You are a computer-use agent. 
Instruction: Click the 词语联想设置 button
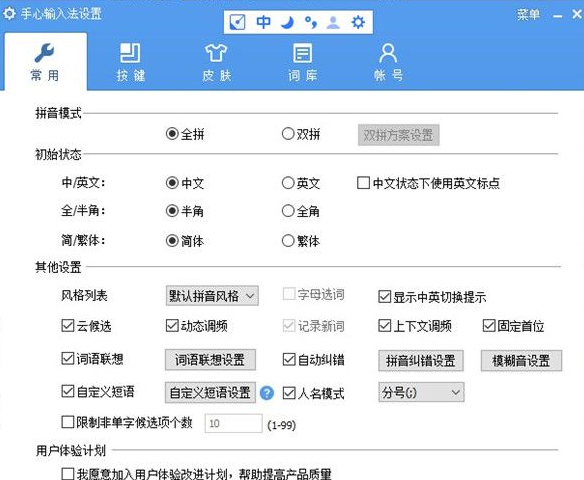[x=210, y=360]
